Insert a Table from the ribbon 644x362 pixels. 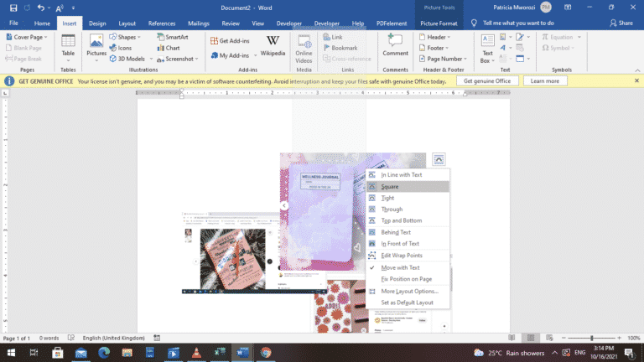click(68, 48)
